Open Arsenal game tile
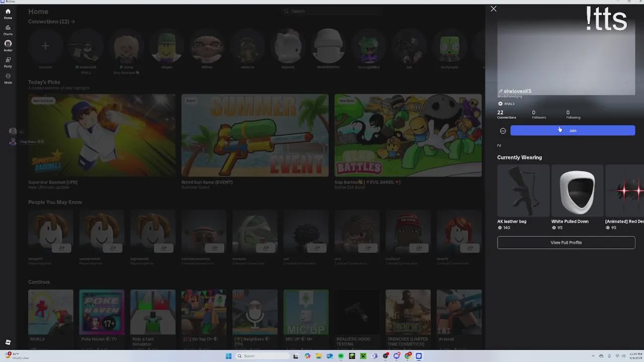Viewport: 644px width, 362px height. tap(459, 312)
